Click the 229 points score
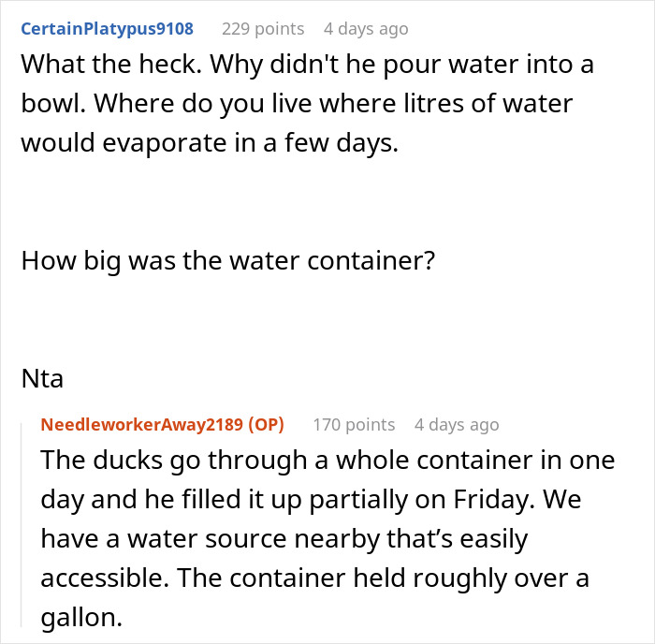Screen dimensions: 655x644 (263, 29)
